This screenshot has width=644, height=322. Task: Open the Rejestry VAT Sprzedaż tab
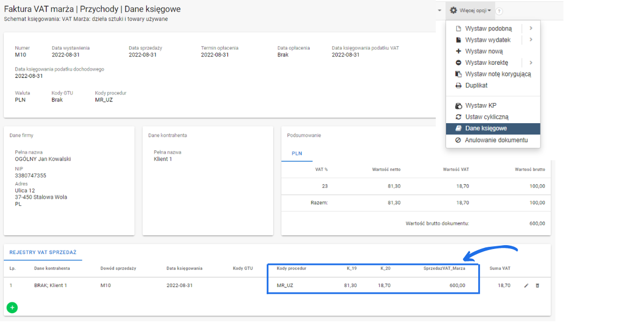[x=43, y=252]
